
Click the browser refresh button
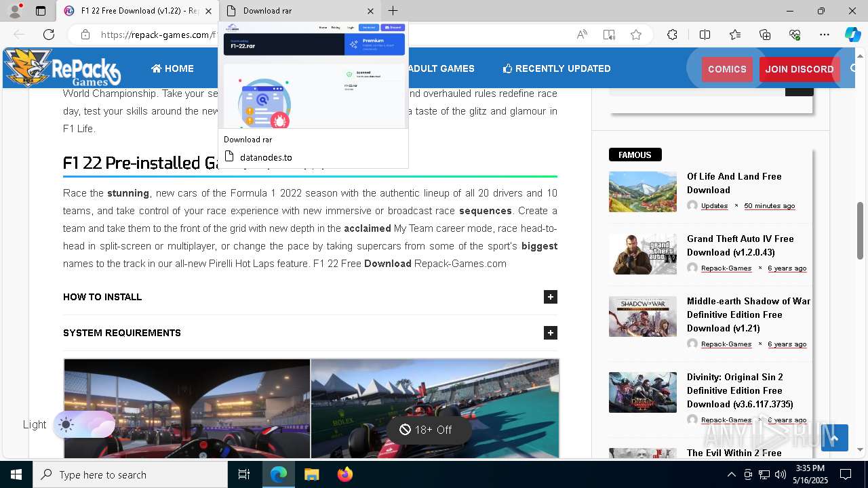pyautogui.click(x=49, y=35)
